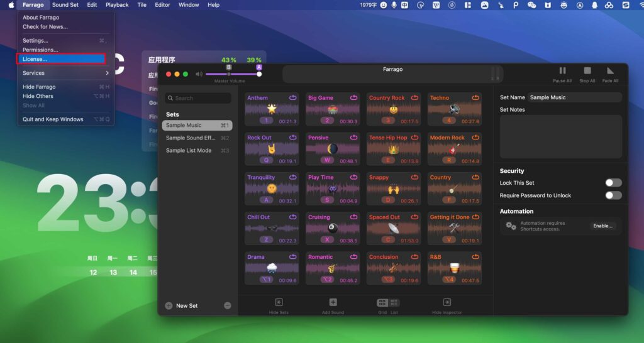Click the Hide Sets icon
Screen dimensions: 644x343
(x=279, y=302)
